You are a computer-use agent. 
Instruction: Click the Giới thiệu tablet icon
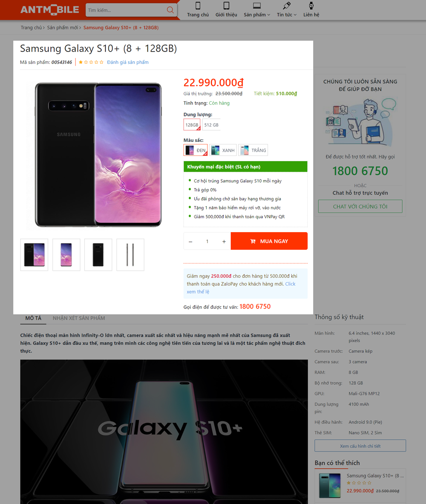click(226, 6)
